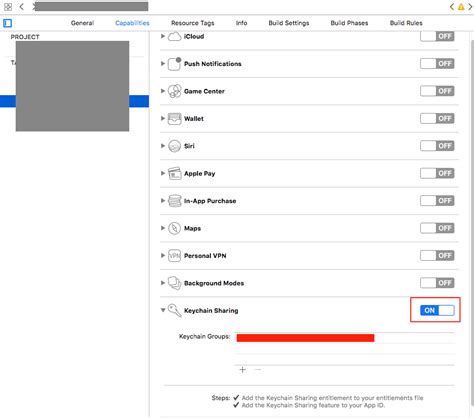
Task: Expand the Personal VPN section
Action: (163, 255)
